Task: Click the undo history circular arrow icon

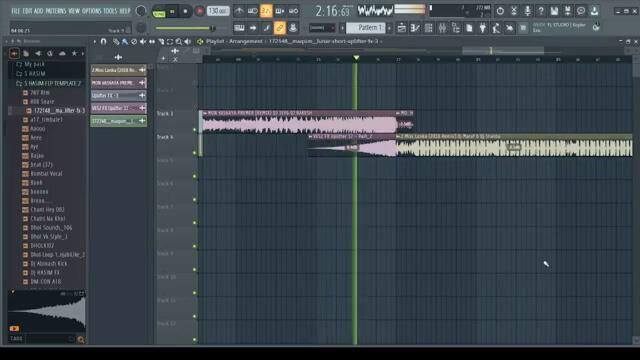Action: (500, 11)
